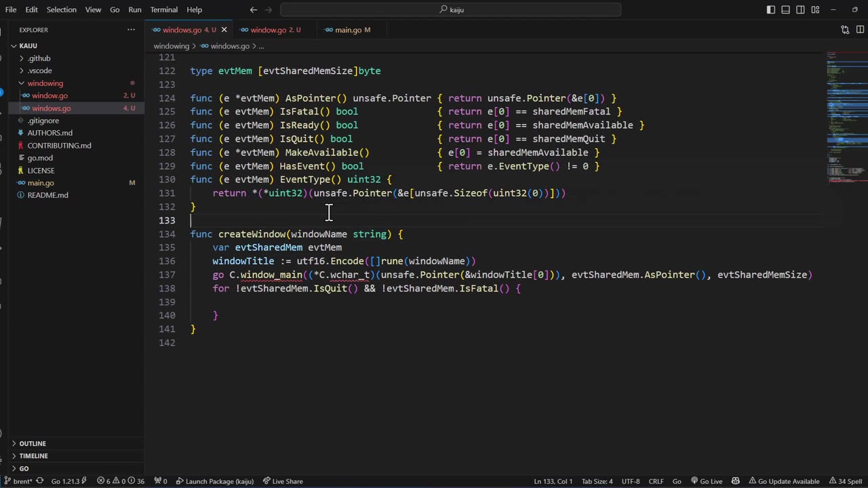Change CRLF line ending
Viewport: 868px width, 488px height.
[656, 481]
